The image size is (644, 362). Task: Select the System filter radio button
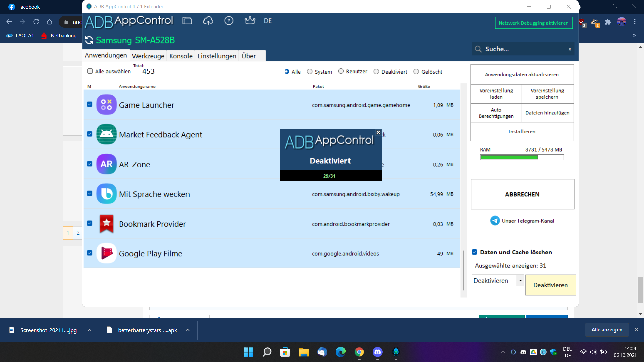click(x=310, y=72)
